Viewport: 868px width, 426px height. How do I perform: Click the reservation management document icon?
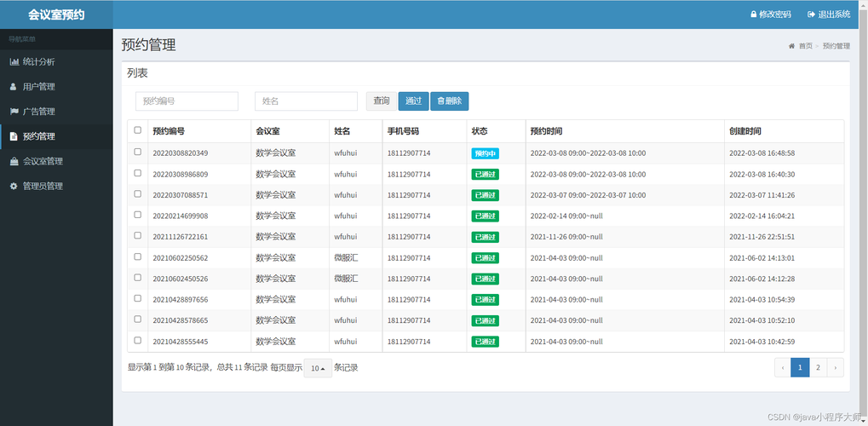pos(14,136)
